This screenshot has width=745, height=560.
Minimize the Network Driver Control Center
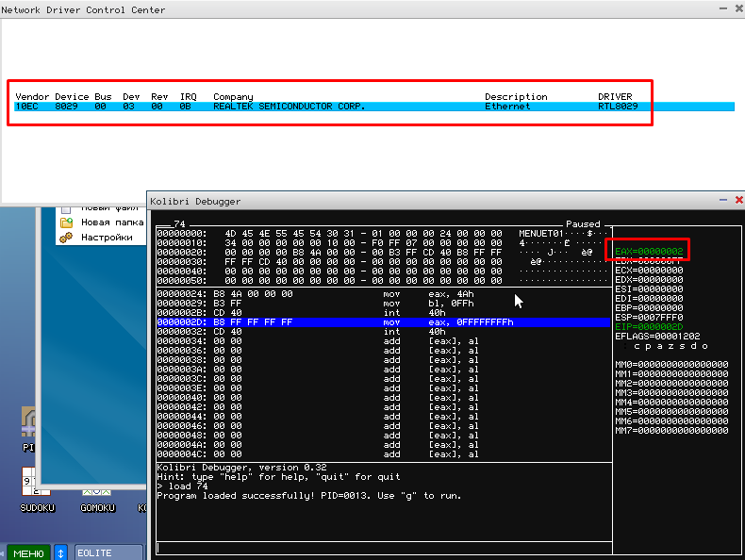(x=722, y=9)
